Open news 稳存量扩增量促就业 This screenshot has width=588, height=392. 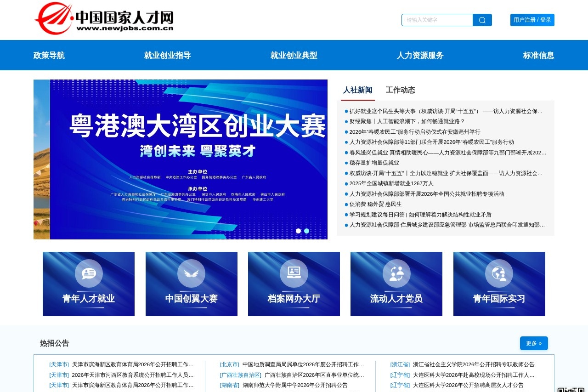pos(374,163)
